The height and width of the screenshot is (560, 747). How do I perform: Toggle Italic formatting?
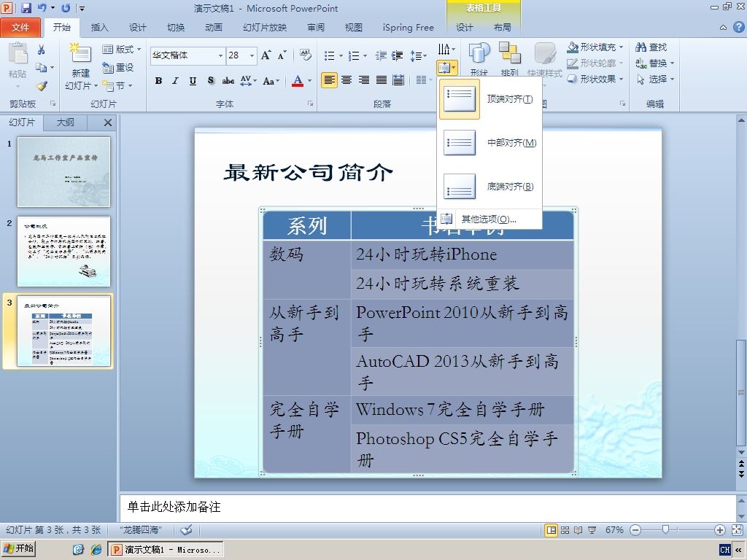175,81
